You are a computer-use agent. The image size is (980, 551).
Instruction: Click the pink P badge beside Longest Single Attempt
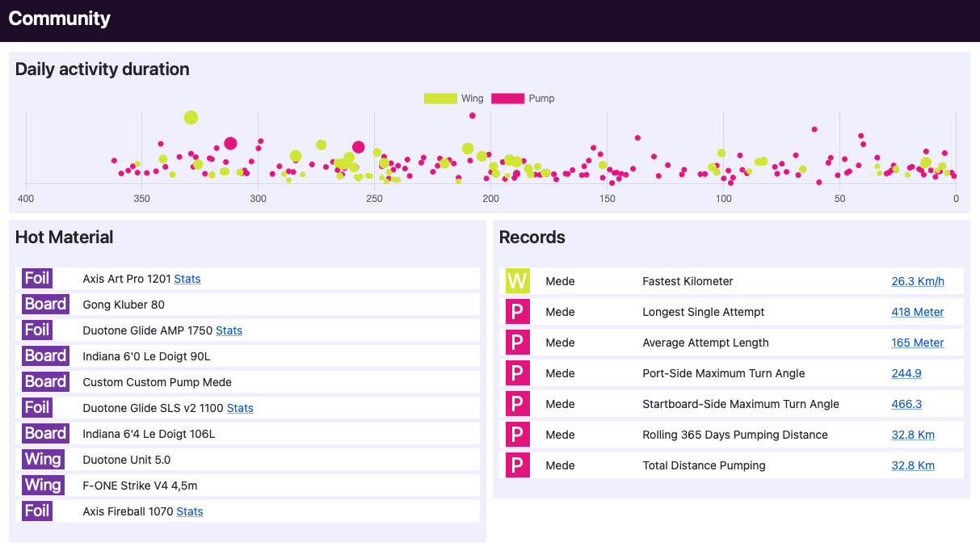(x=517, y=312)
